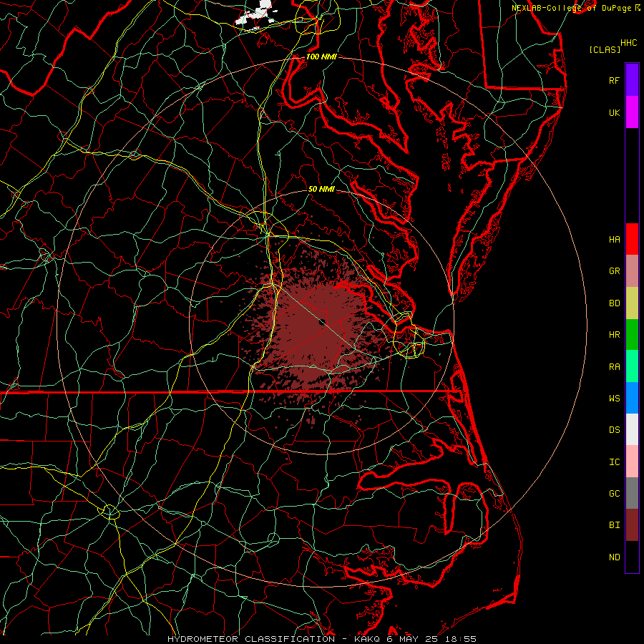The height and width of the screenshot is (644, 644).
Task: Click the HR legend label
Action: pyautogui.click(x=614, y=335)
